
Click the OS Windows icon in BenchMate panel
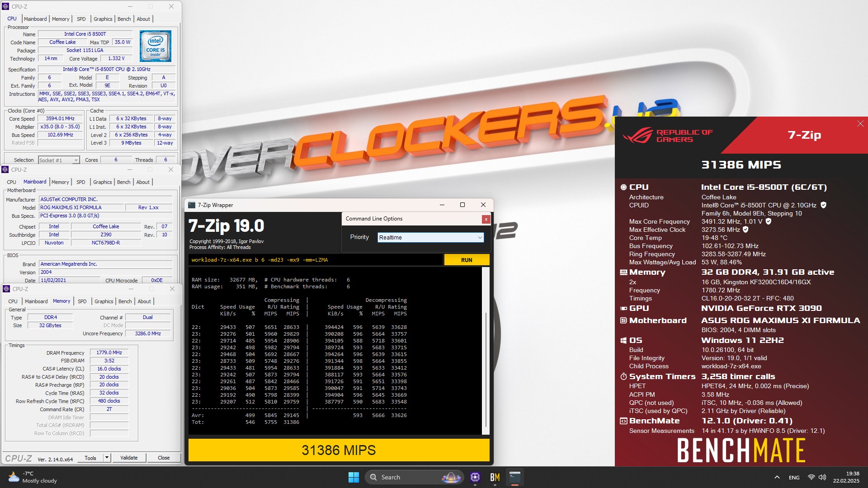click(x=623, y=341)
